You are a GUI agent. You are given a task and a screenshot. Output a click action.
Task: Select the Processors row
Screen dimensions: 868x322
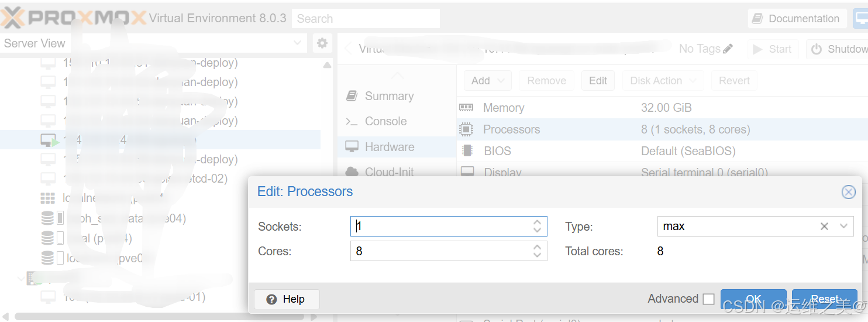click(662, 129)
